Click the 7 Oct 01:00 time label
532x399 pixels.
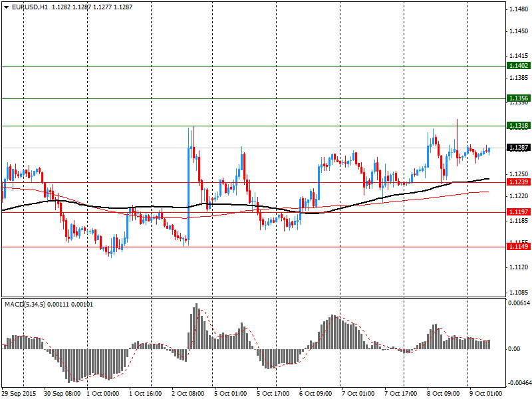coord(358,394)
